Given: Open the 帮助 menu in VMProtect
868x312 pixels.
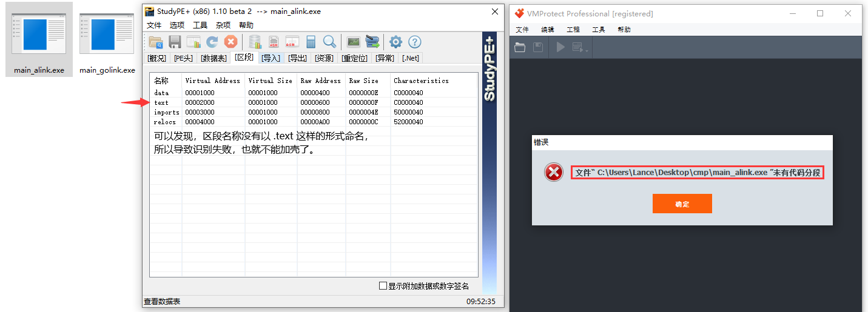Looking at the screenshot, I should 624,30.
